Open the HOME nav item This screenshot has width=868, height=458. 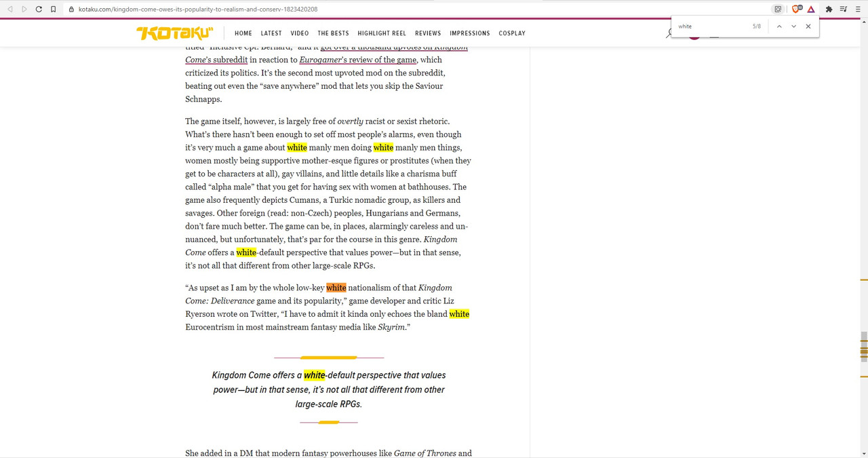pos(243,33)
